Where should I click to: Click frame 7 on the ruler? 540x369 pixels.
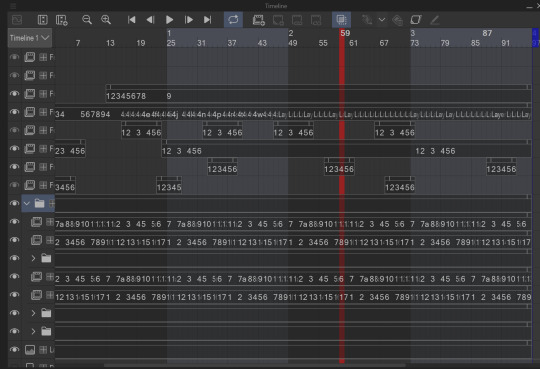pos(78,43)
